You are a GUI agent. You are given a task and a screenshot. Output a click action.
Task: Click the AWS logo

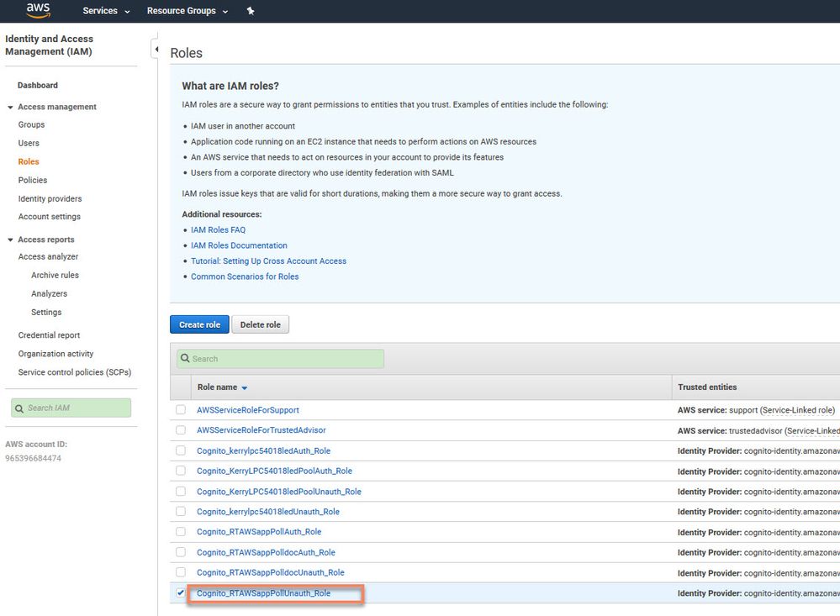pyautogui.click(x=39, y=10)
